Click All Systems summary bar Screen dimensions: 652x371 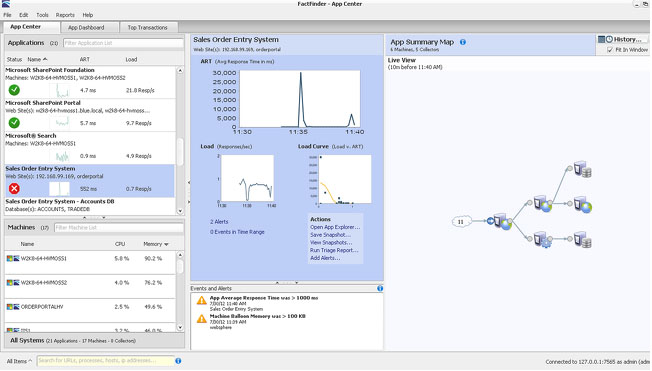coord(94,341)
